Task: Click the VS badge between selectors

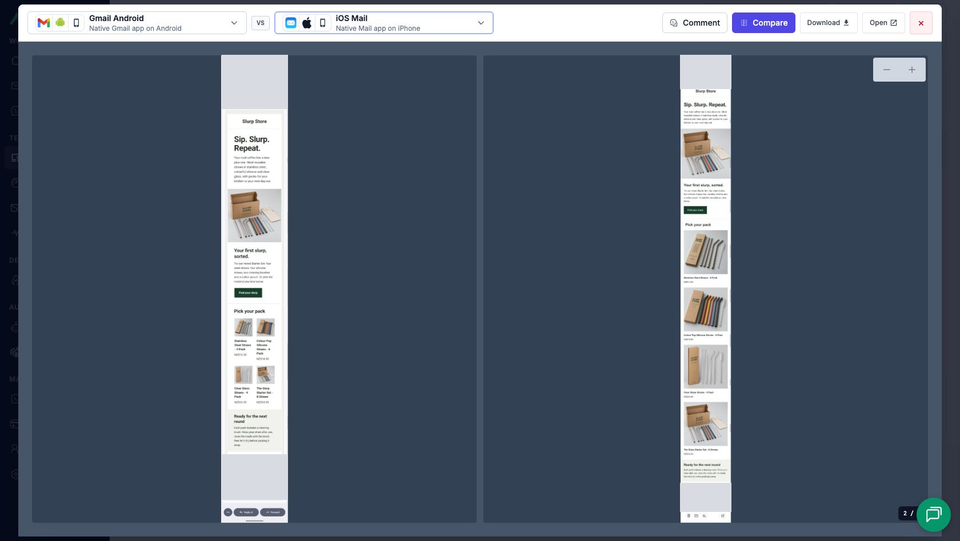Action: coord(260,23)
